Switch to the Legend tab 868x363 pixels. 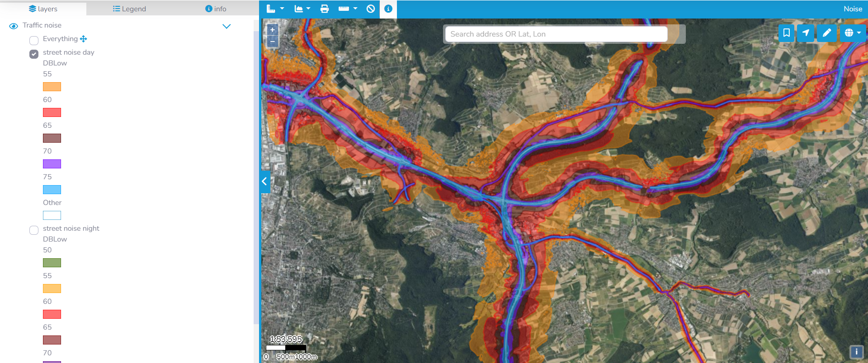129,9
